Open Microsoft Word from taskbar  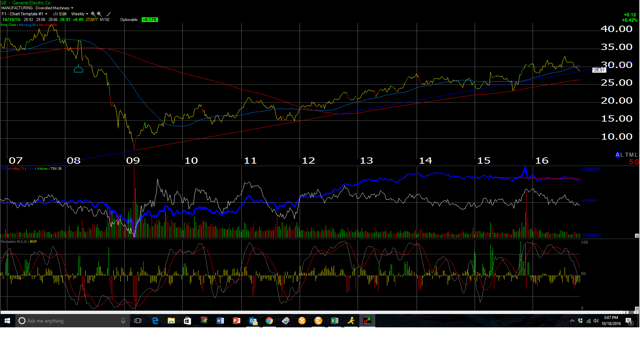click(220, 321)
